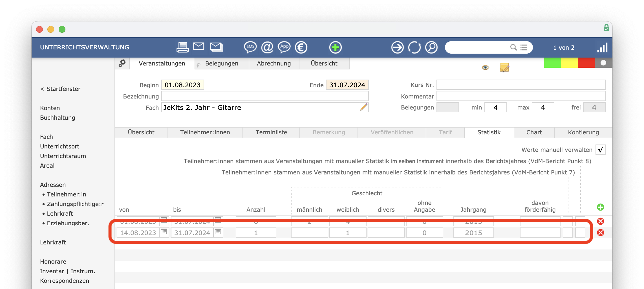Open Honorare in sidebar
The width and height of the screenshot is (644, 289).
tap(53, 262)
